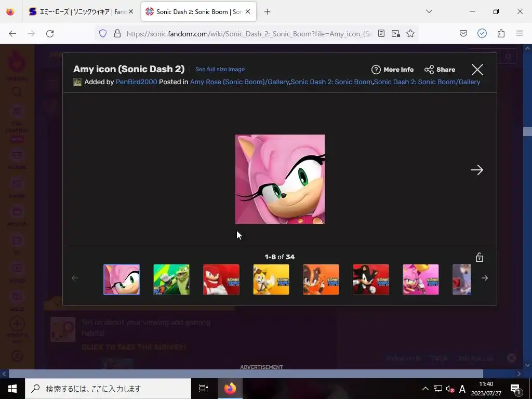This screenshot has width=532, height=399.
Task: Click the vertical page scrollbar thumb
Action: pyautogui.click(x=527, y=131)
